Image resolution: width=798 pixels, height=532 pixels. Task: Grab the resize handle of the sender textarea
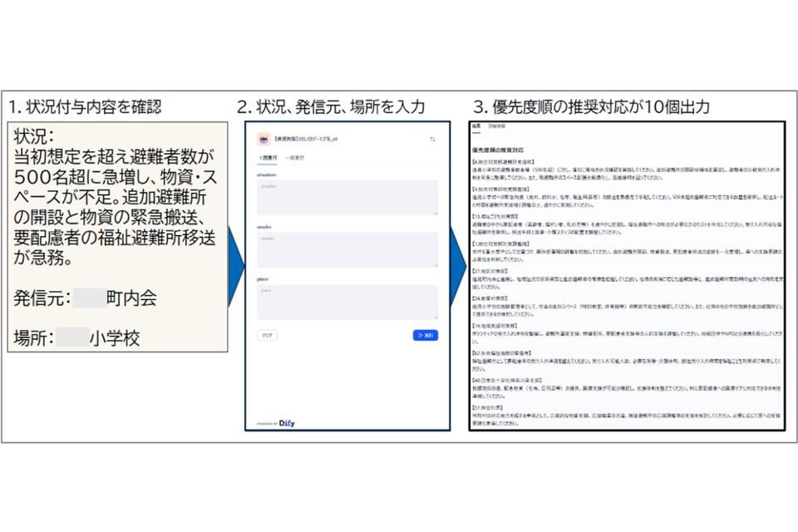pyautogui.click(x=436, y=264)
